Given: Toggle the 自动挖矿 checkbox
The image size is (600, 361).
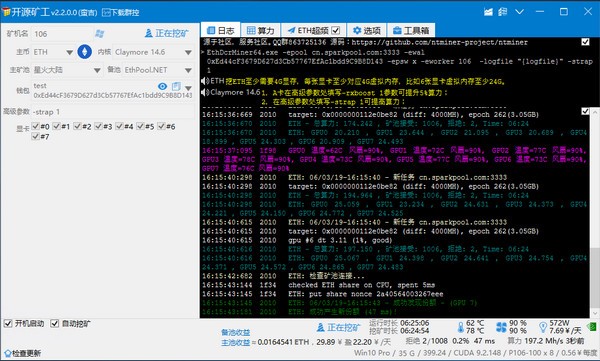Looking at the screenshot, I should 55,323.
